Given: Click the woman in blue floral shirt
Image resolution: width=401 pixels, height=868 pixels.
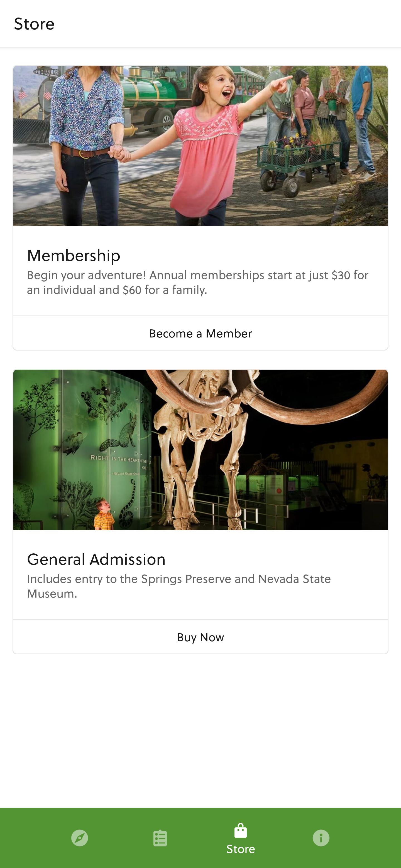Looking at the screenshot, I should pos(84,135).
